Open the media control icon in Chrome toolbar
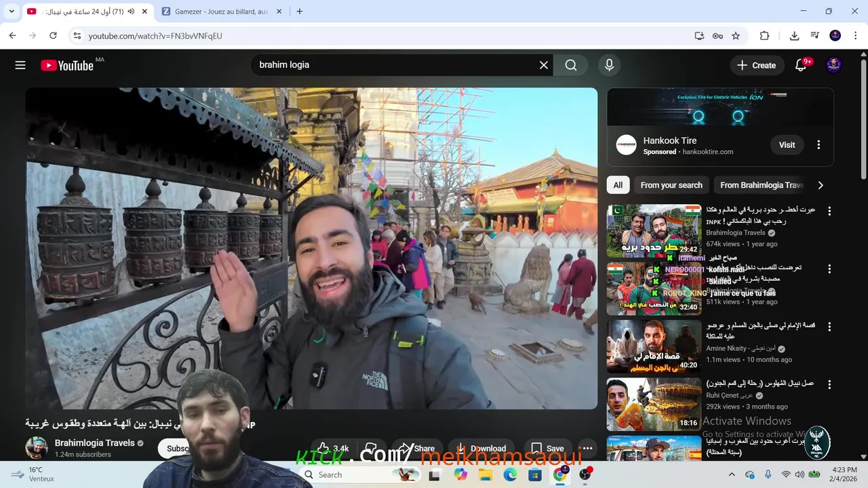Viewport: 868px width, 488px height. click(x=815, y=36)
